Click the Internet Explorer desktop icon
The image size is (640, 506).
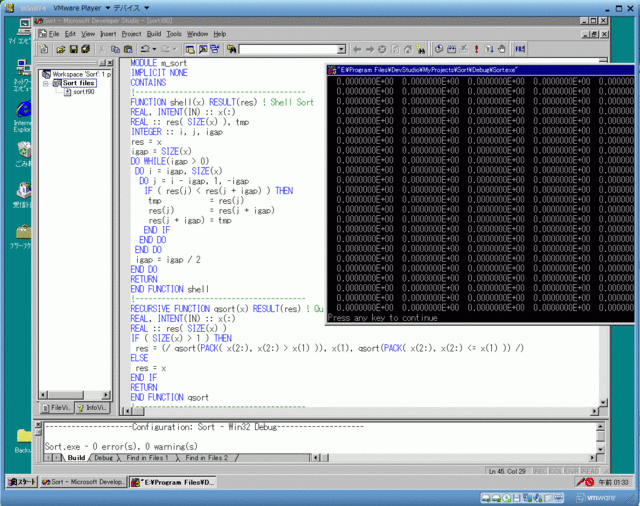point(22,116)
